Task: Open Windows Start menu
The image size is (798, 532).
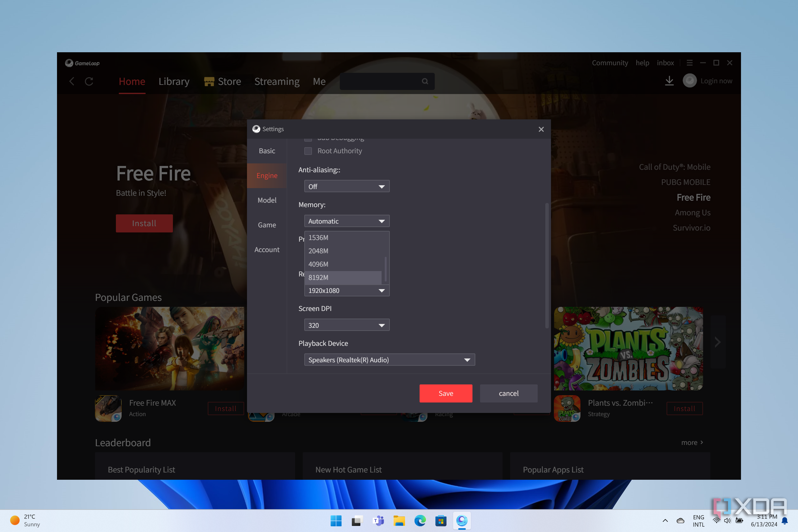Action: click(336, 521)
